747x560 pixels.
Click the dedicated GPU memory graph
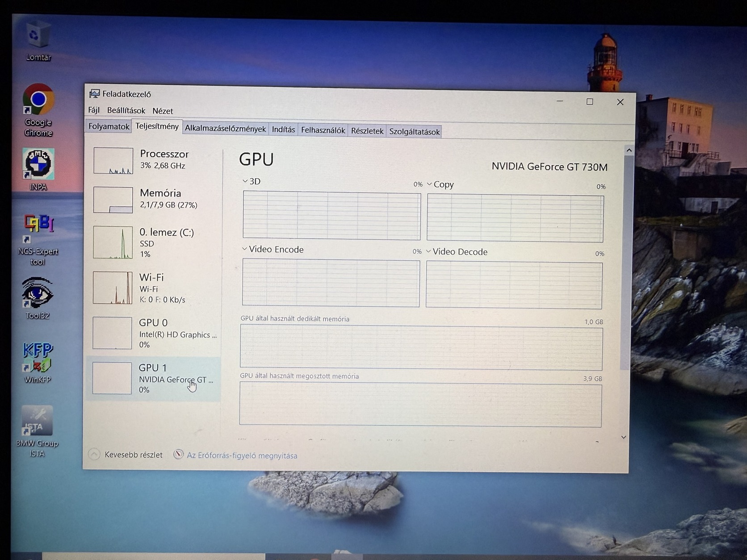[x=421, y=348]
